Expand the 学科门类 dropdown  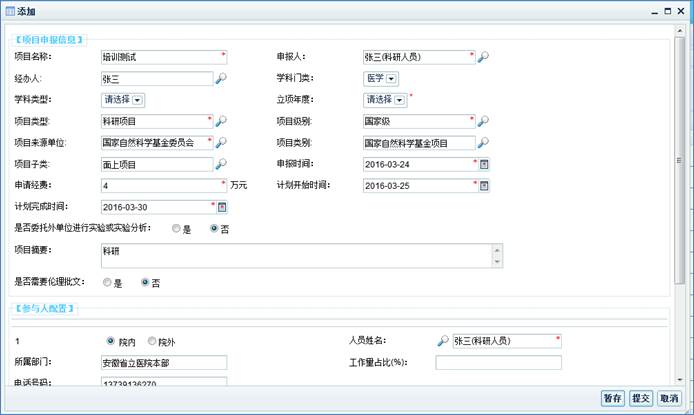391,78
